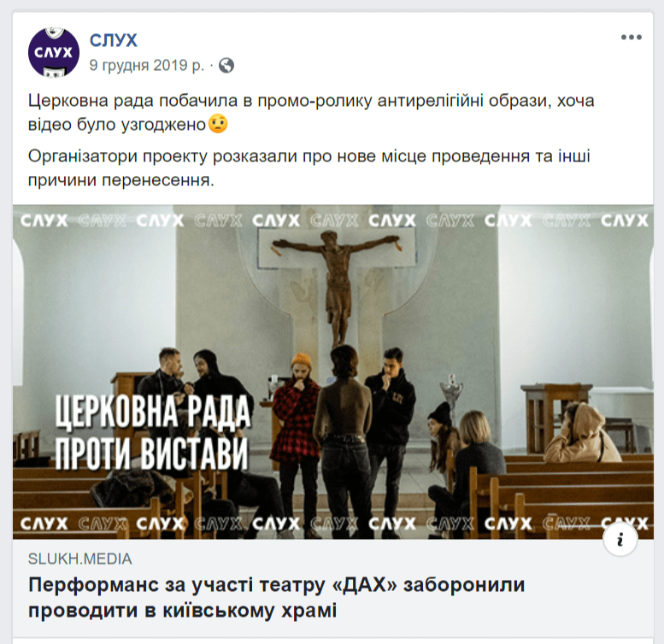Viewport: 664px width, 644px height.
Task: Click the ЦЕРКОВНА РАДА ПРОТИ ВИСТАВИ overlay text
Action: 153,432
